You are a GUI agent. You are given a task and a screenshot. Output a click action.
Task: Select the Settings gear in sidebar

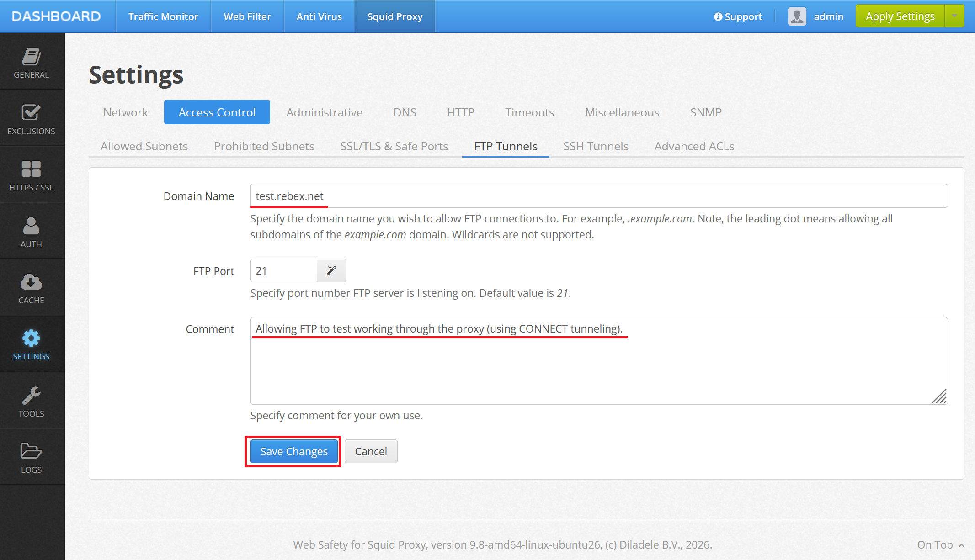click(31, 344)
